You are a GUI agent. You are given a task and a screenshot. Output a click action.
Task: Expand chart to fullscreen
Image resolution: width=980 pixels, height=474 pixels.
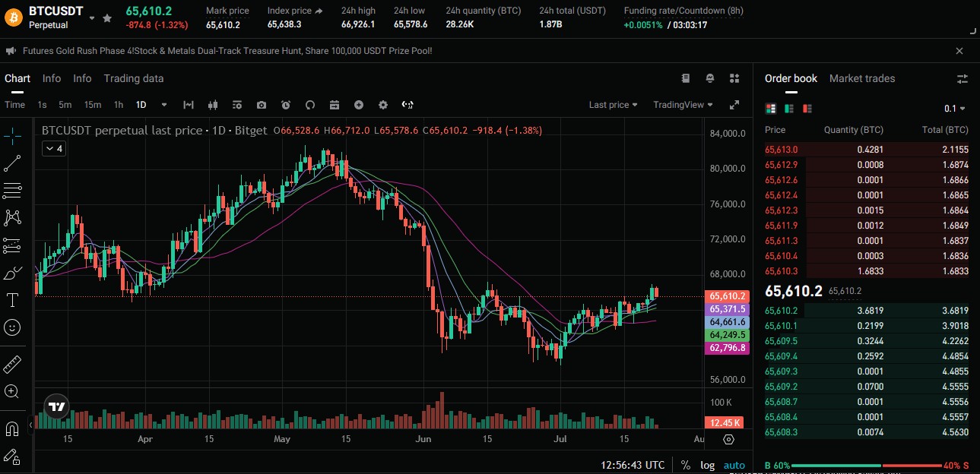tap(734, 105)
